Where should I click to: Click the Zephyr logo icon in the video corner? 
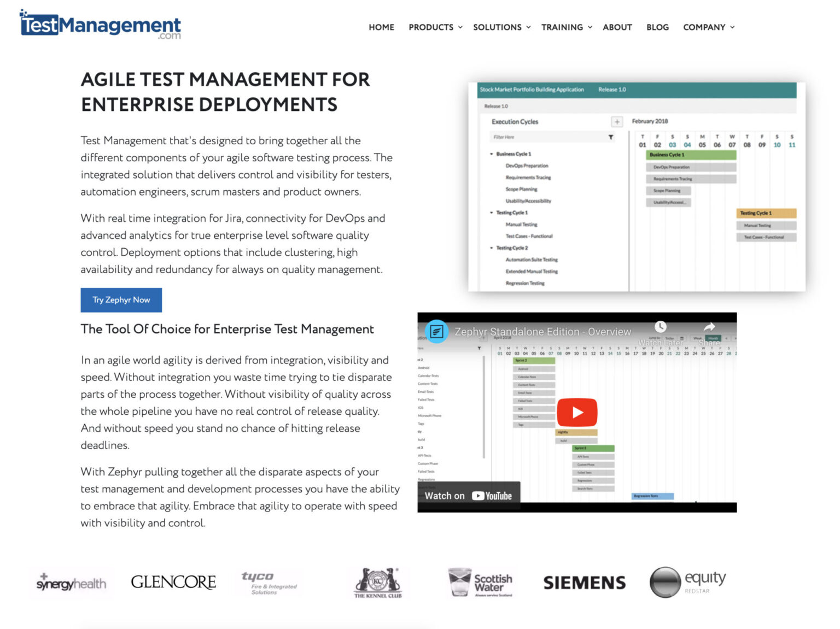pos(437,331)
